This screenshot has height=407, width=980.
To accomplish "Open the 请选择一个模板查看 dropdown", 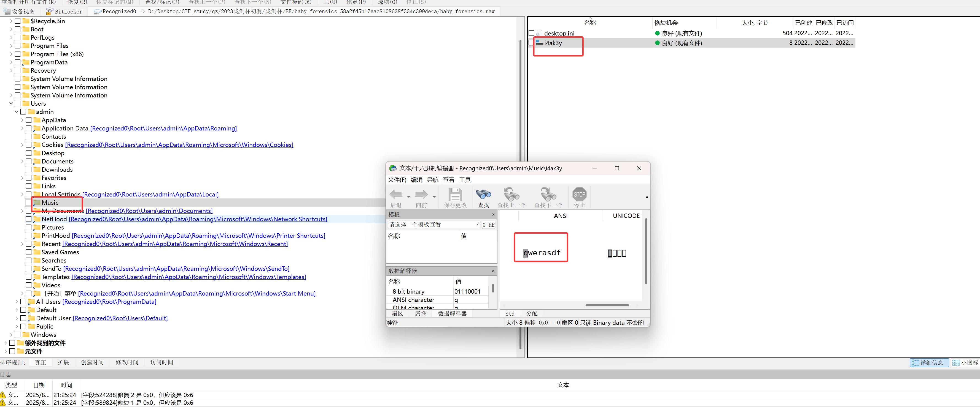I will pyautogui.click(x=477, y=225).
